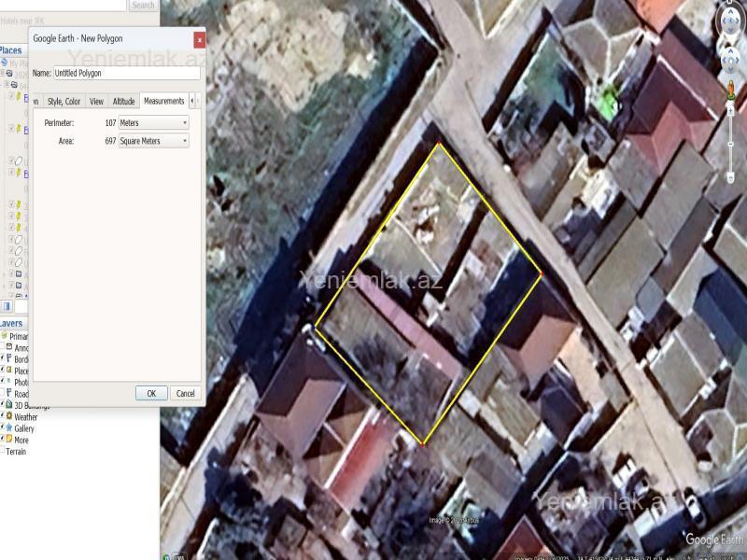Select the Street View pegman icon
Image resolution: width=747 pixels, height=560 pixels.
728,90
